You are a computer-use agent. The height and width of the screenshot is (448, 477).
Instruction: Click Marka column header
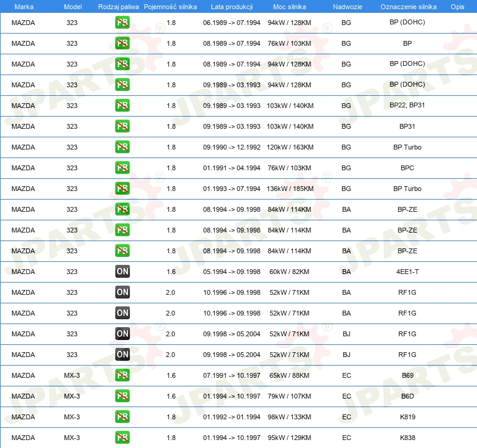click(24, 7)
